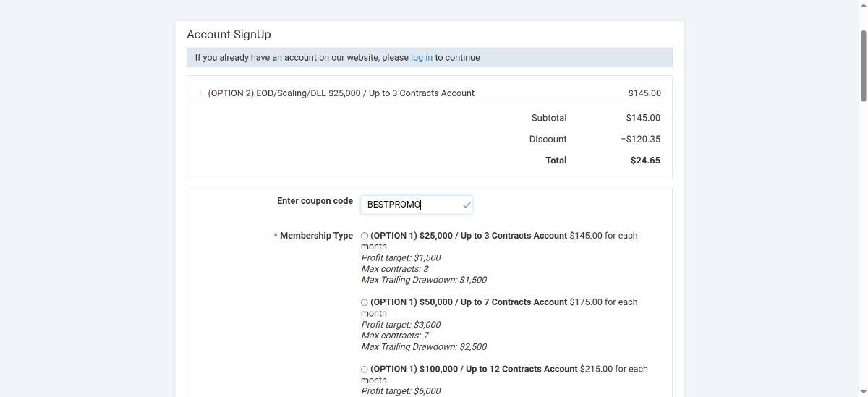This screenshot has height=397, width=868.
Task: Click the Subtotal label in order summary
Action: [548, 118]
